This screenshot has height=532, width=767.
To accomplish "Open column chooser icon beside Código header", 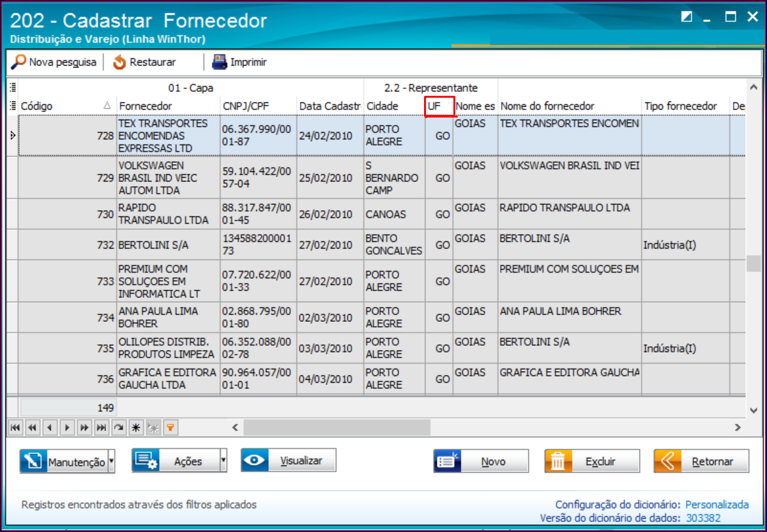I will [13, 106].
